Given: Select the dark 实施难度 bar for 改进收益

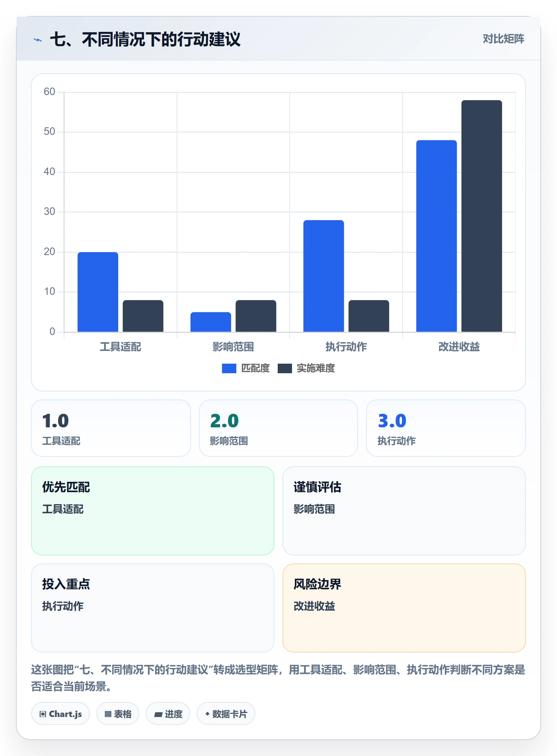Looking at the screenshot, I should tap(482, 216).
